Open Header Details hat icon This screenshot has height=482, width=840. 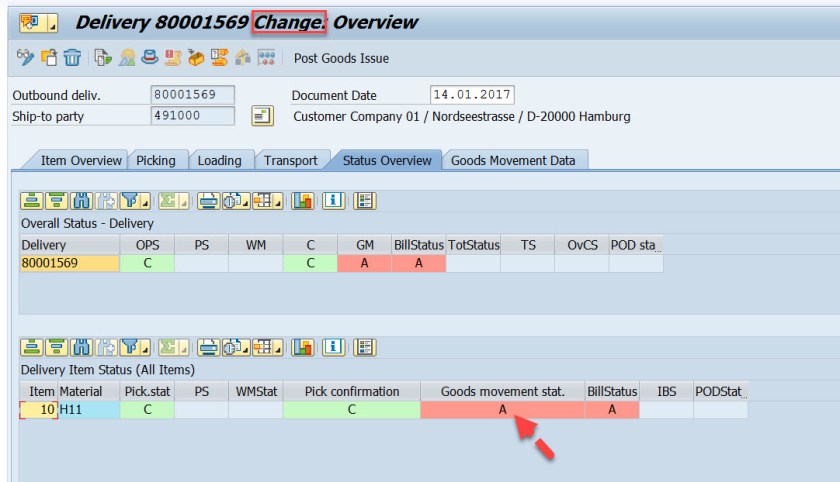(x=149, y=57)
